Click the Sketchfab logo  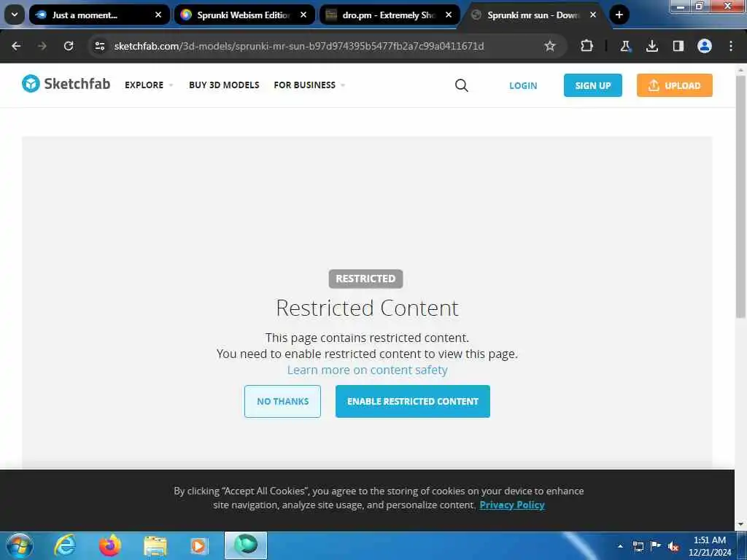(66, 84)
